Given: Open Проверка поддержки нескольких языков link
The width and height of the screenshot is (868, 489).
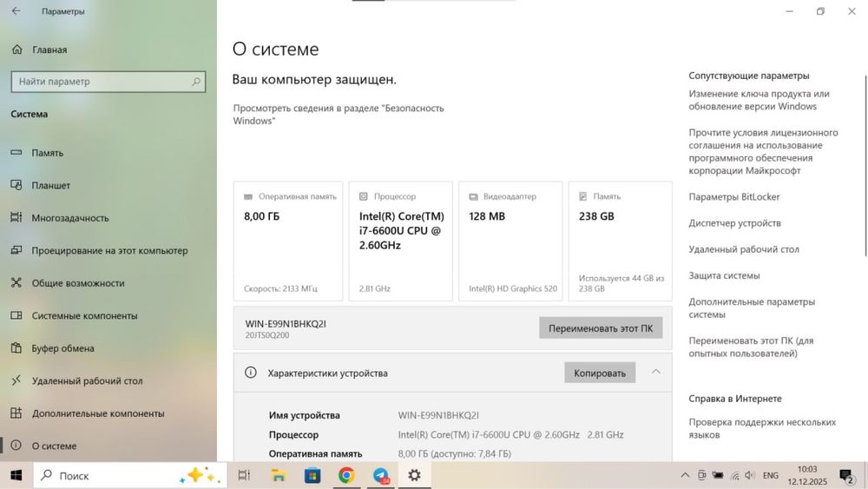Looking at the screenshot, I should [x=762, y=428].
